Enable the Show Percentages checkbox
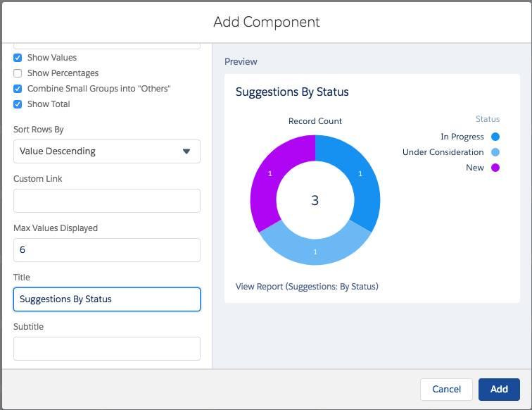The image size is (532, 410). point(18,73)
